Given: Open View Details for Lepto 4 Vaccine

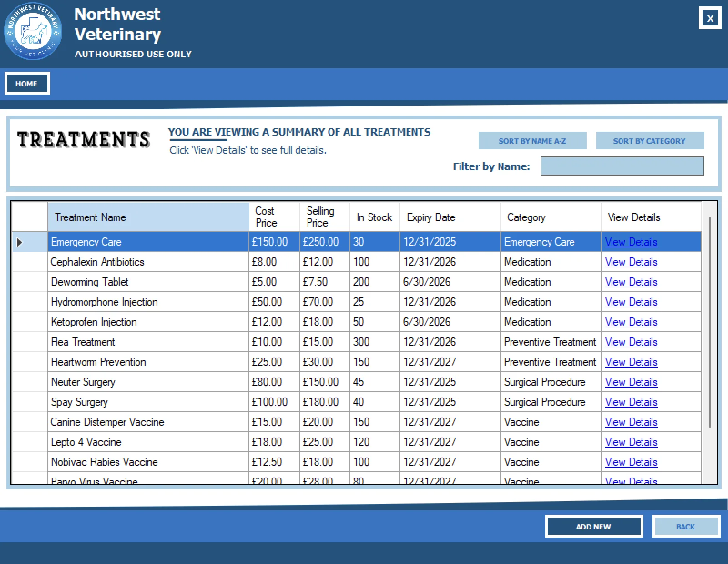Looking at the screenshot, I should point(631,442).
